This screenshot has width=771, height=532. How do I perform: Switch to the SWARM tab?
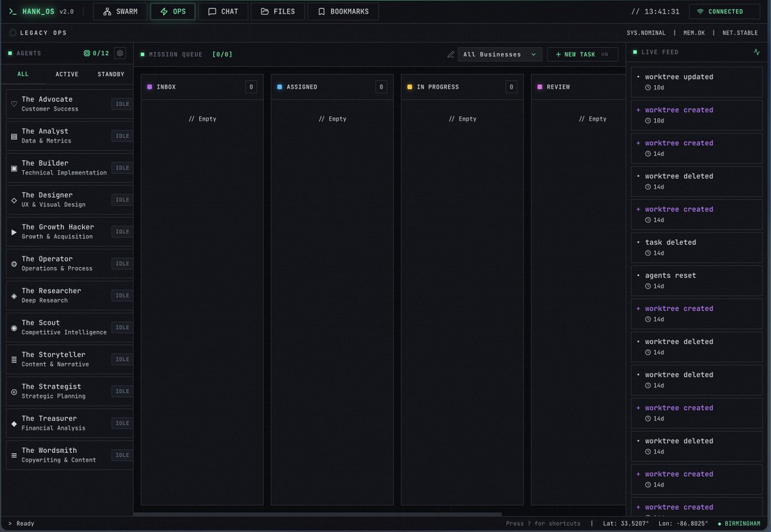point(120,12)
